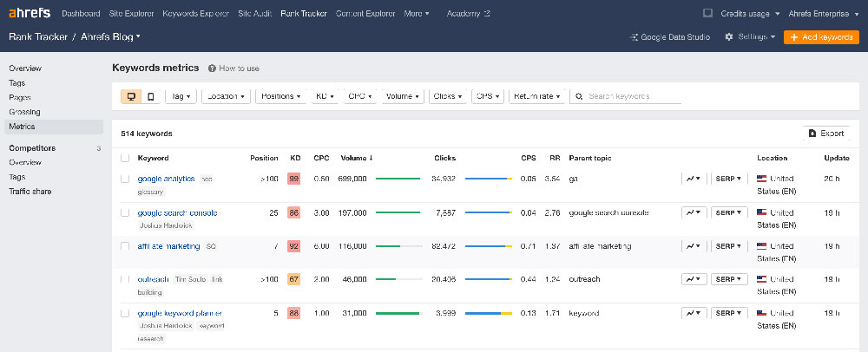This screenshot has width=868, height=352.
Task: Open the Clicks filter dropdown
Action: coord(448,96)
